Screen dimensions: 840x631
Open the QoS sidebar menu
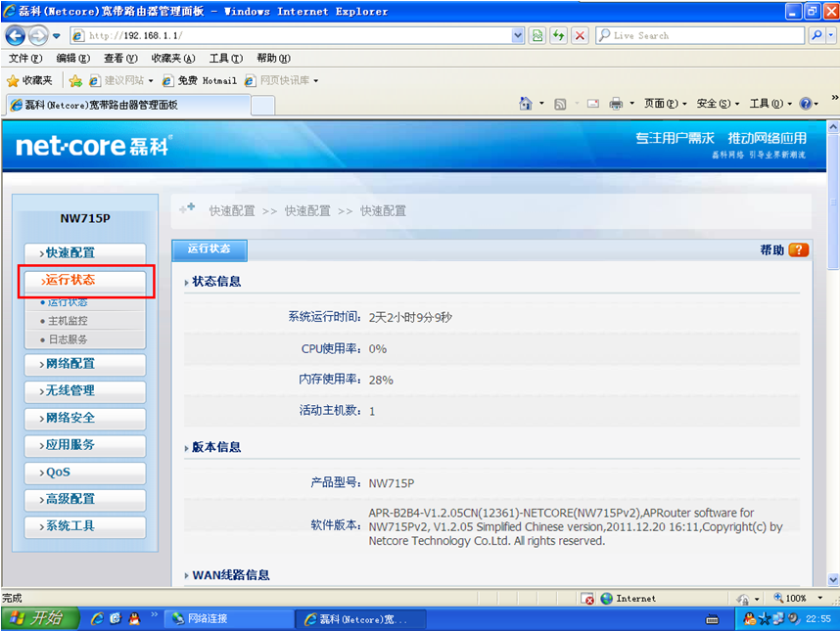84,473
